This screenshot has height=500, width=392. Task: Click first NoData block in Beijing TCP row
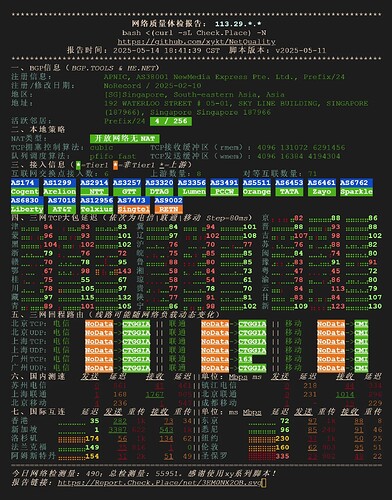(99, 324)
